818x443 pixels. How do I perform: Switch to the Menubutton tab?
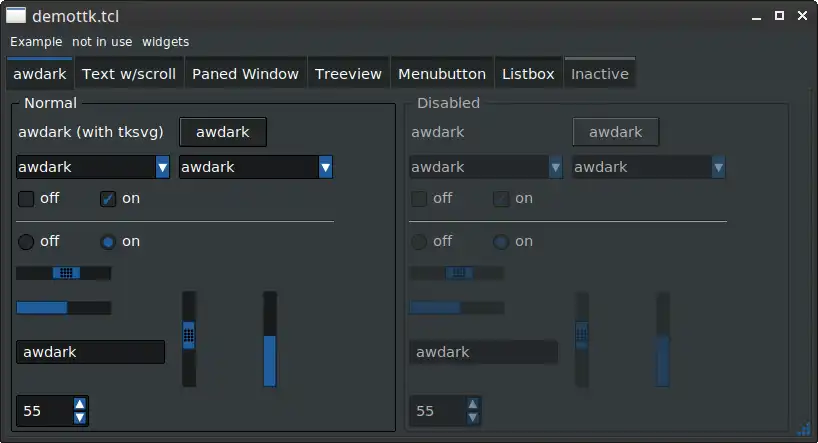coord(442,74)
